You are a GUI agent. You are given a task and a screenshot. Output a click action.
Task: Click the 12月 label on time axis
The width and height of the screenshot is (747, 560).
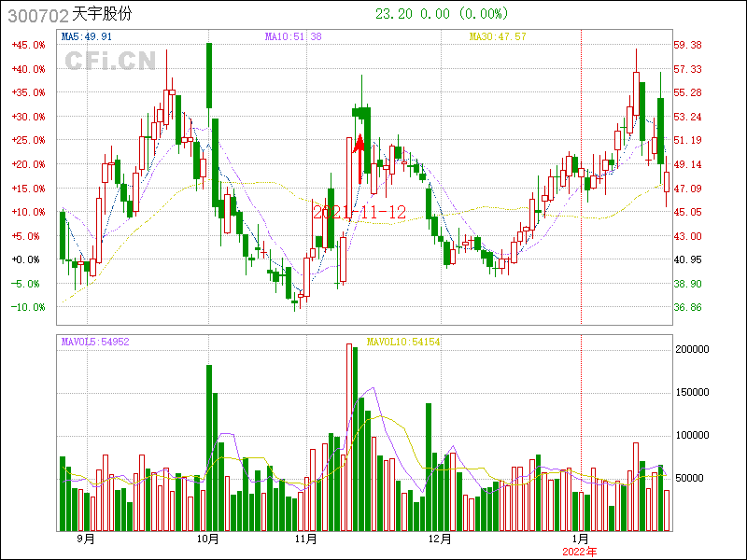tap(439, 539)
